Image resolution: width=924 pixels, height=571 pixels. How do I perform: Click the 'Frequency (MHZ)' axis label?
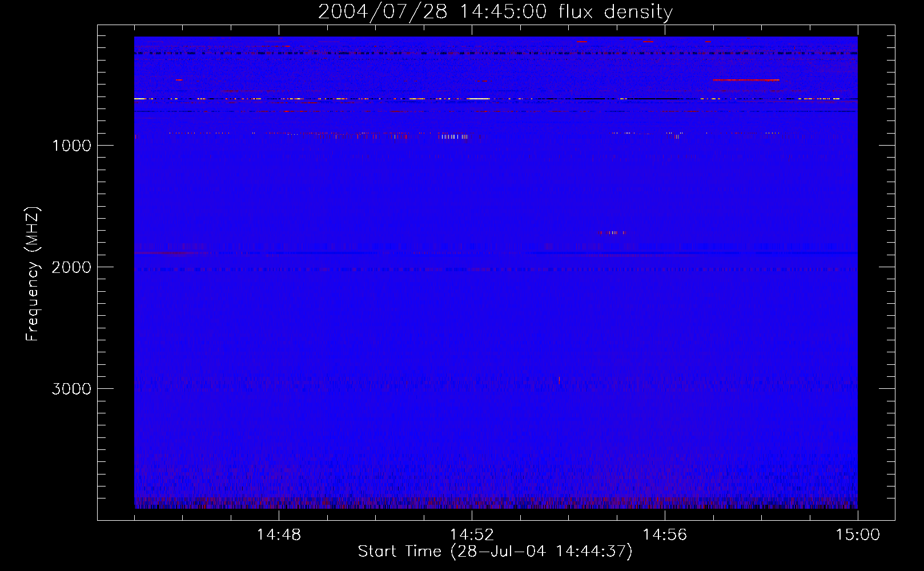click(x=33, y=274)
